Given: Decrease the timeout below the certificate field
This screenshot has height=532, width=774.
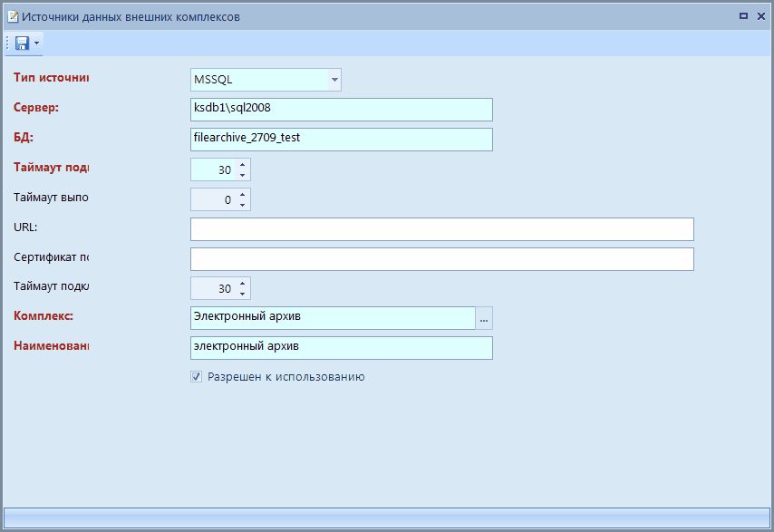Looking at the screenshot, I should tap(243, 294).
